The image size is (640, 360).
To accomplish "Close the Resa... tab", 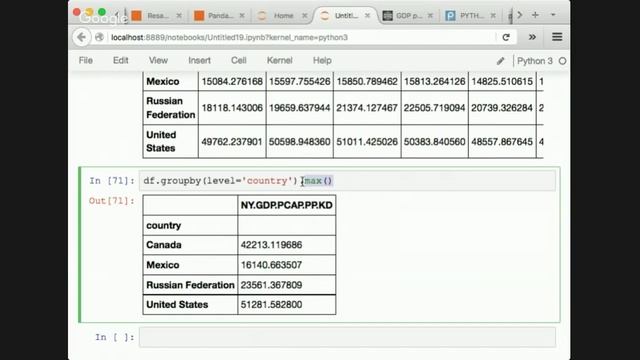I will coord(179,16).
